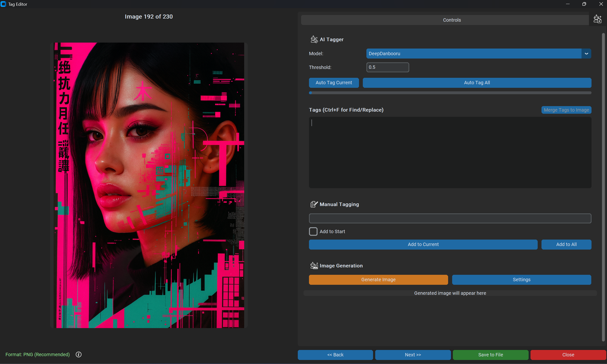Open the DeepDanbooru model dropdown

[x=473, y=54]
